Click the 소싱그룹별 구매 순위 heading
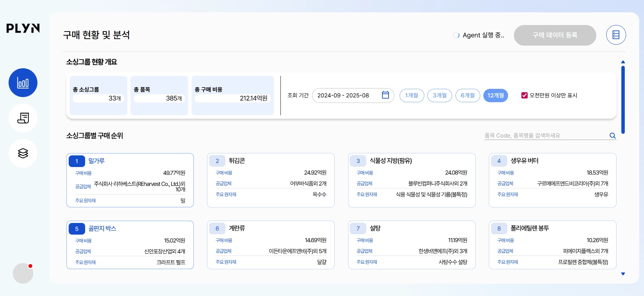Viewport: 644px width, 296px height. point(95,135)
